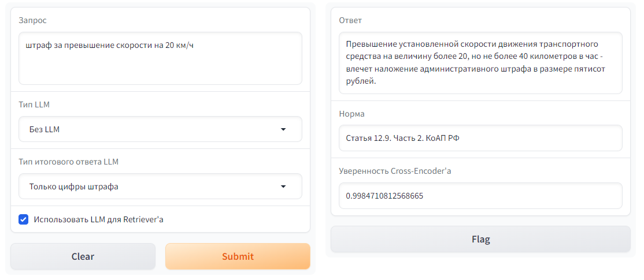Click the Норма label heading
This screenshot has width=644, height=280.
[351, 114]
